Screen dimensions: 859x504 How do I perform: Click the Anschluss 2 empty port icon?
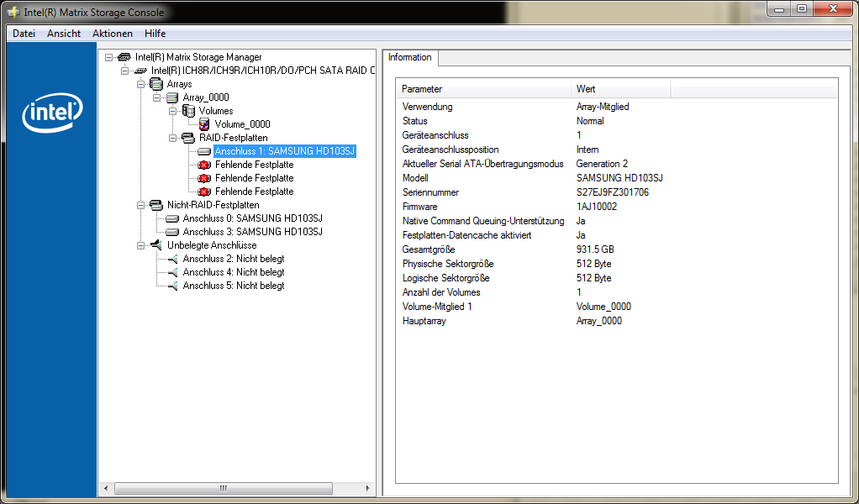(x=172, y=259)
